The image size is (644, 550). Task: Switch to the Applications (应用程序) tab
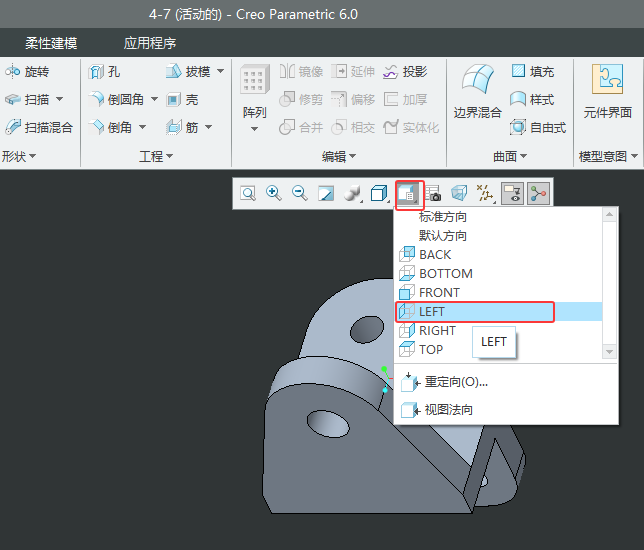coord(150,43)
